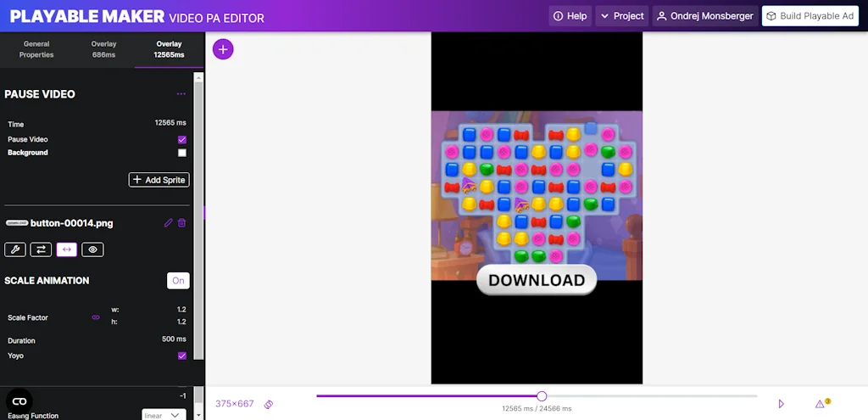This screenshot has height=420, width=868.
Task: Click the purple plus add button
Action: point(223,49)
